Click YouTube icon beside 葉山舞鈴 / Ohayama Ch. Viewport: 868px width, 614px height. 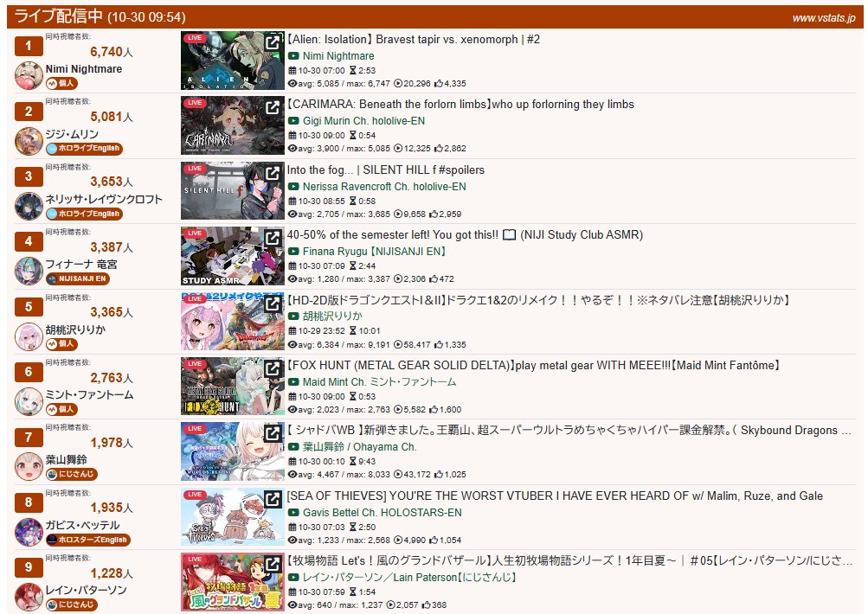pyautogui.click(x=293, y=447)
